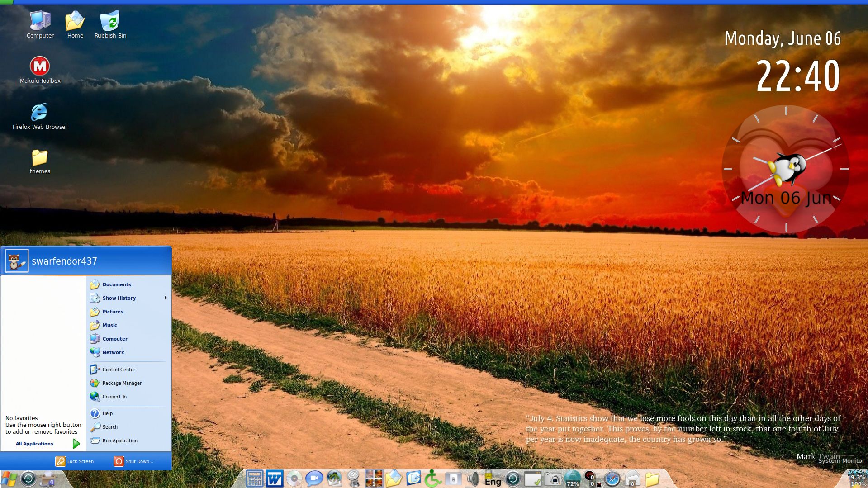The image size is (868, 488).
Task: Open the Rubbish Bin on desktop
Action: point(110,21)
